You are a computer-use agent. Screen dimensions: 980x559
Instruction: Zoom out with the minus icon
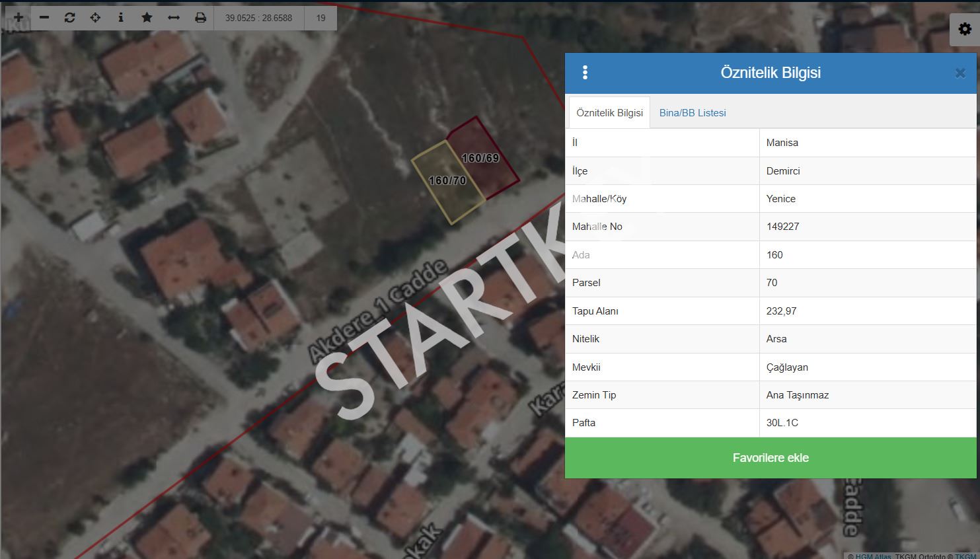(44, 18)
